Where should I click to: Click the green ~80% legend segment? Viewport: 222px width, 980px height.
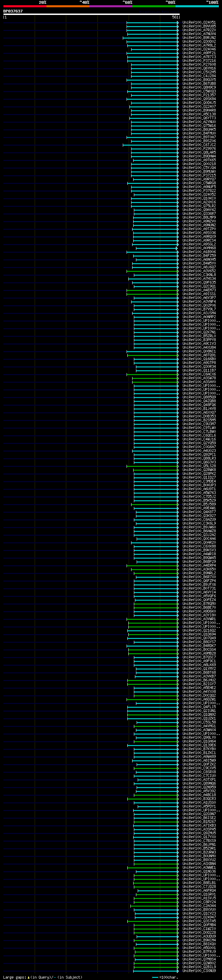154,6
